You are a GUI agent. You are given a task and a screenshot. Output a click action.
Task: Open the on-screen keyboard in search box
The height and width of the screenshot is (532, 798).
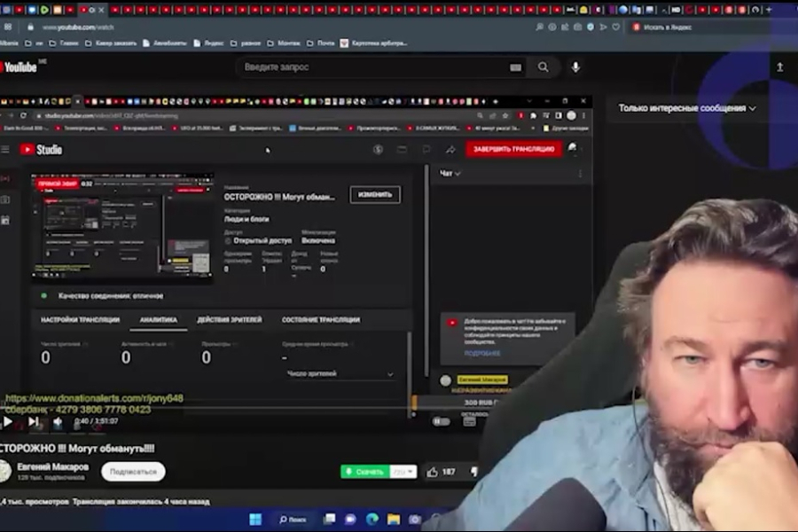516,67
